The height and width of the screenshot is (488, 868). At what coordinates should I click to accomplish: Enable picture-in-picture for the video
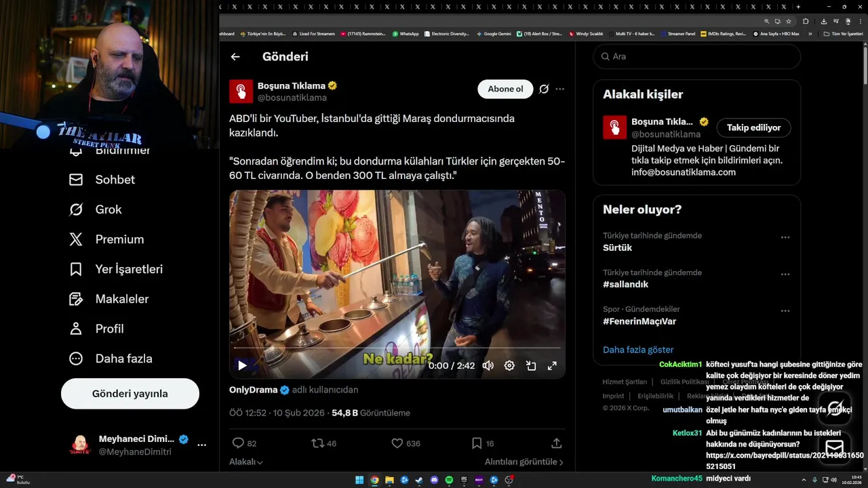pos(531,365)
